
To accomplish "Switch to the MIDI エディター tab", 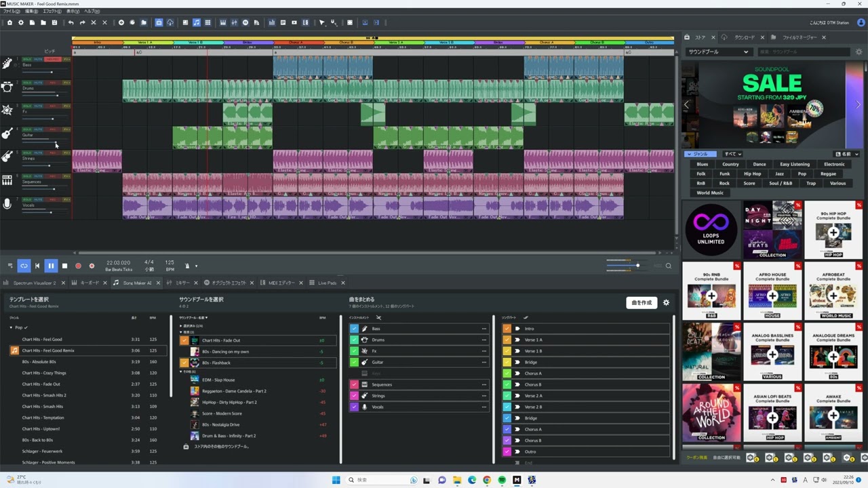I will click(281, 283).
